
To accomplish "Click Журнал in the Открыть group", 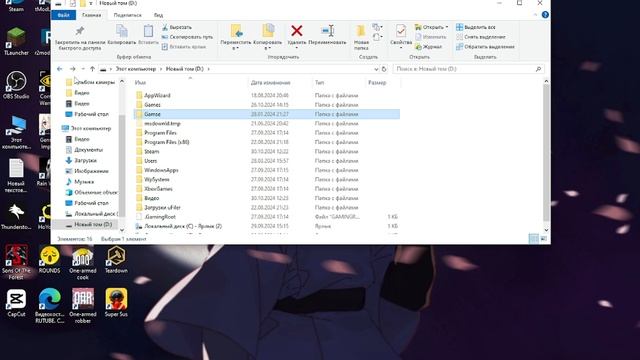I will pyautogui.click(x=429, y=47).
